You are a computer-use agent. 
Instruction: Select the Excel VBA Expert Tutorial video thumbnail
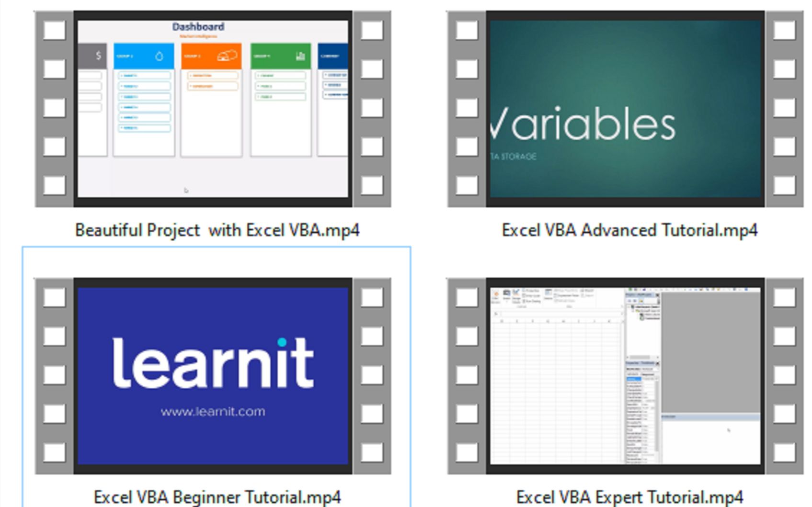point(625,376)
